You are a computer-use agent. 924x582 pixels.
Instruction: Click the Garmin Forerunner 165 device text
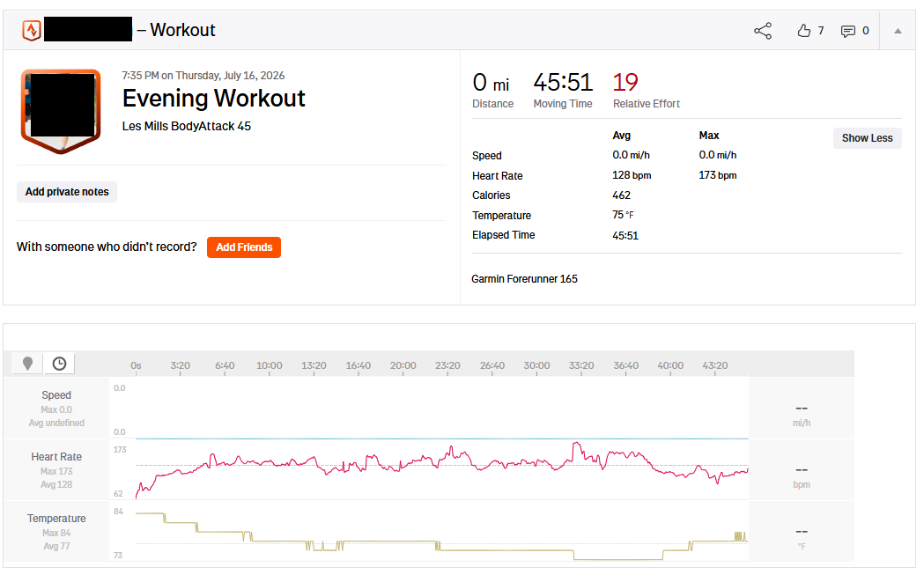click(524, 279)
